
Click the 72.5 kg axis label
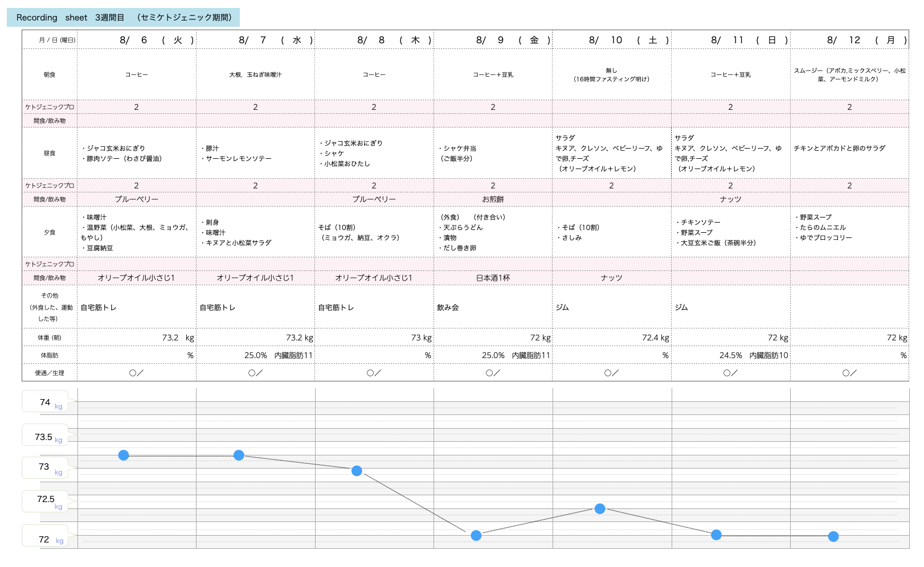point(46,499)
